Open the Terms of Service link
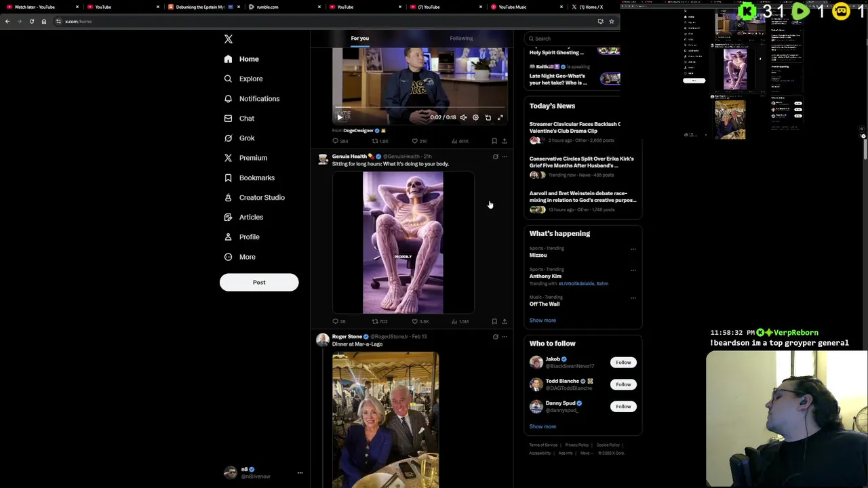 coord(543,445)
